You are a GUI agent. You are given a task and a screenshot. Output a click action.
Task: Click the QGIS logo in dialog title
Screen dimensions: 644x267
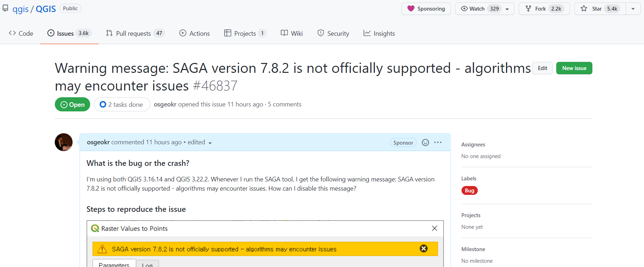pyautogui.click(x=95, y=228)
